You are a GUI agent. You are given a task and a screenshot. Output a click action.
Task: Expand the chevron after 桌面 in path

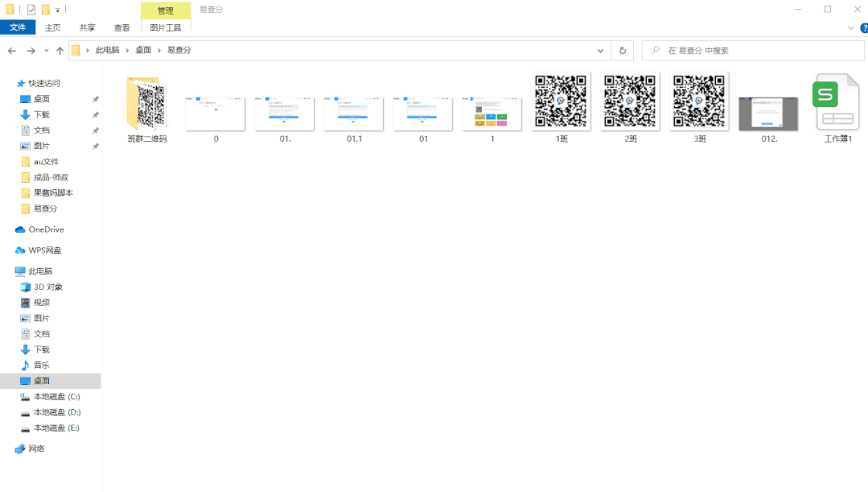point(158,51)
